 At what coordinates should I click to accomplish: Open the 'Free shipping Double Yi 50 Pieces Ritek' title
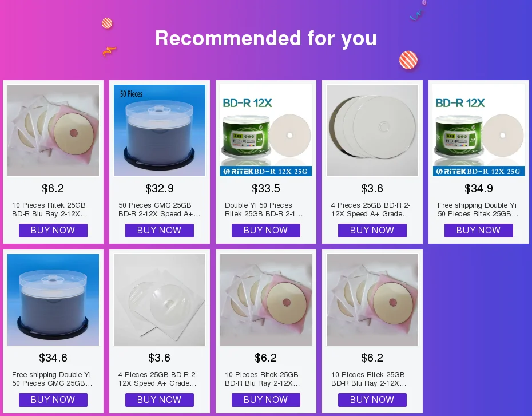[478, 209]
